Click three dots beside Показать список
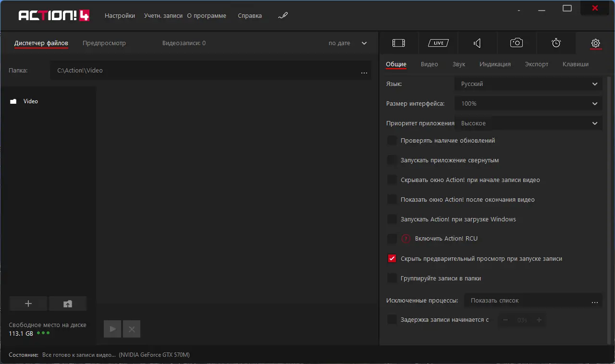 coord(595,303)
